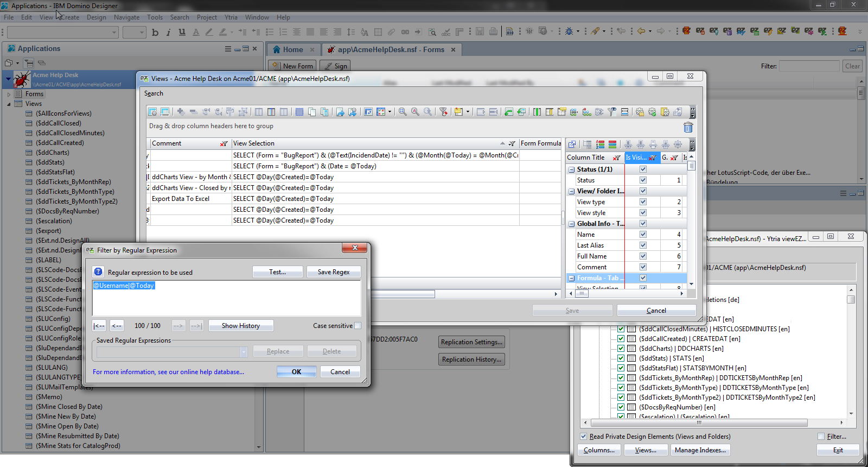Viewport: 868px width, 467px height.
Task: Collapse the Status (1/1) group
Action: 571,169
